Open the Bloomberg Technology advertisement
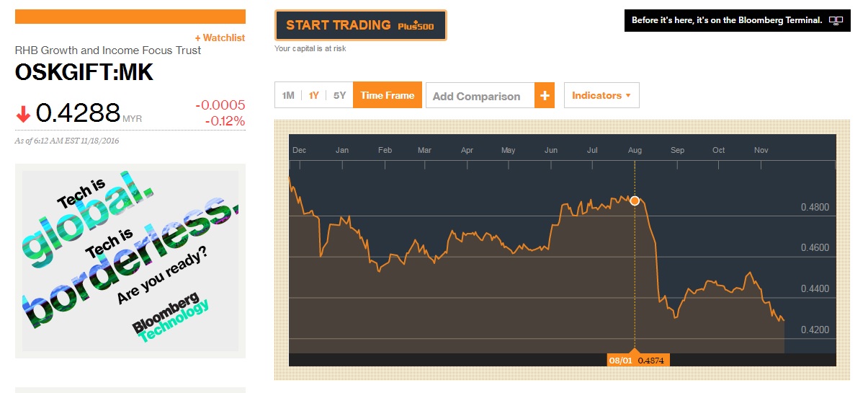The height and width of the screenshot is (393, 868). [x=130, y=261]
